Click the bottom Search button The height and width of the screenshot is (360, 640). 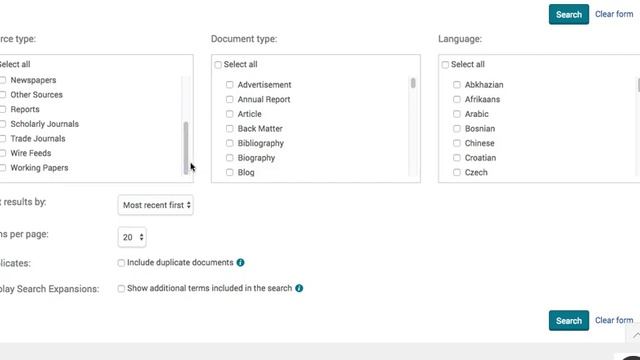(x=569, y=320)
